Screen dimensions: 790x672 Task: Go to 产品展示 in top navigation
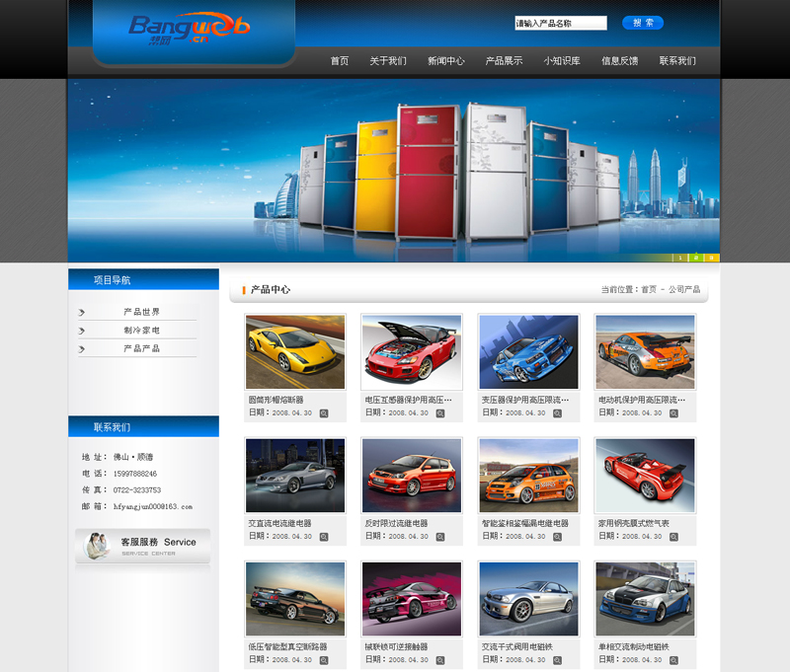coord(504,61)
